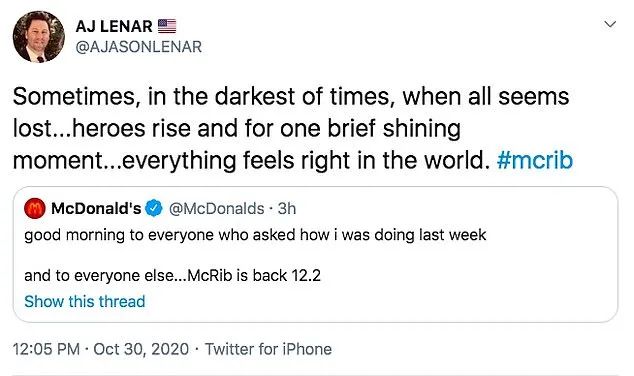Open AJ Lenar's profile picture
This screenshot has width=634, height=376.
click(38, 37)
